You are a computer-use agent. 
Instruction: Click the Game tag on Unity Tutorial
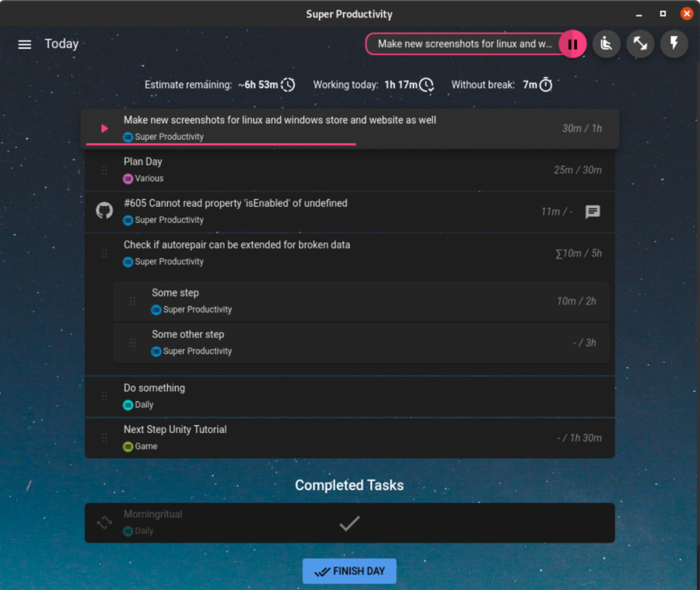coord(140,446)
